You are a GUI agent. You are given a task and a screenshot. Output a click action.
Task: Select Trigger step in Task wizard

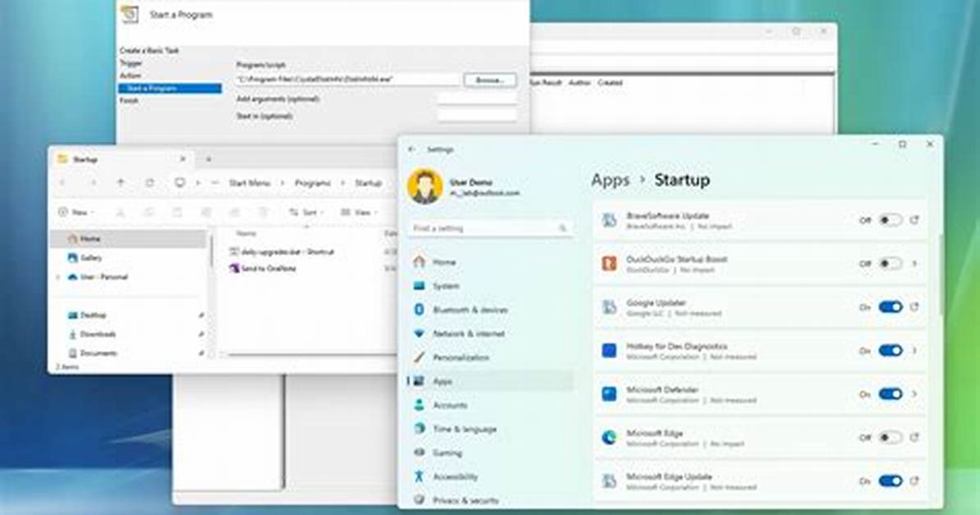130,63
